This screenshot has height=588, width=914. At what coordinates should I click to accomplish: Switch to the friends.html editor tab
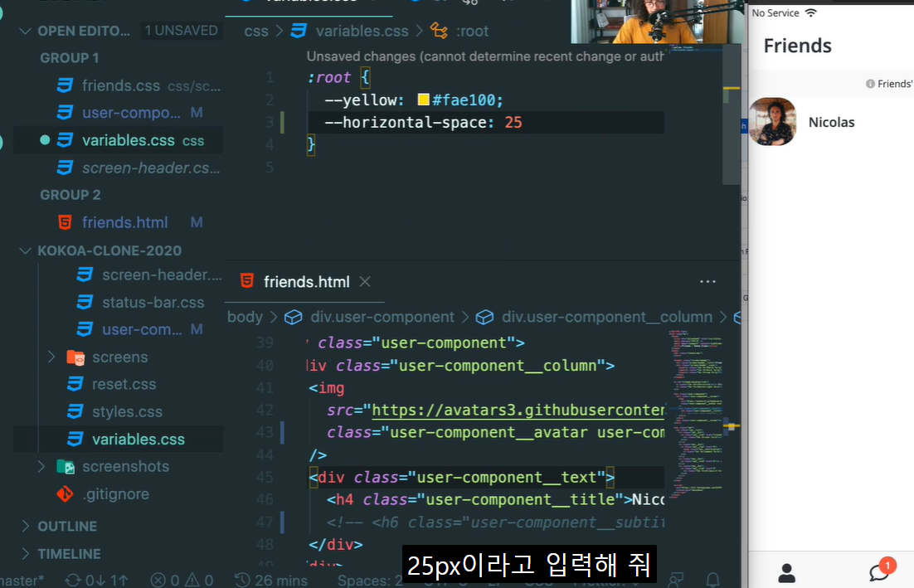[x=306, y=282]
